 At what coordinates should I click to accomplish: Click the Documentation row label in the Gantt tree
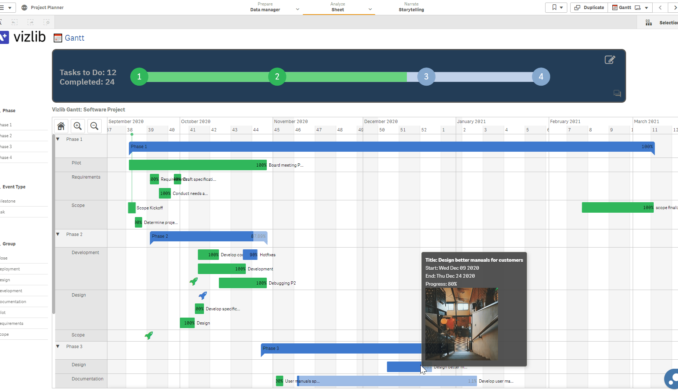coord(87,379)
